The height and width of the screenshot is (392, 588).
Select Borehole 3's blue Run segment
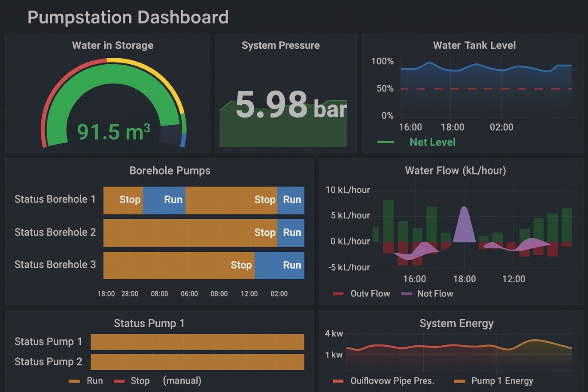(x=279, y=265)
